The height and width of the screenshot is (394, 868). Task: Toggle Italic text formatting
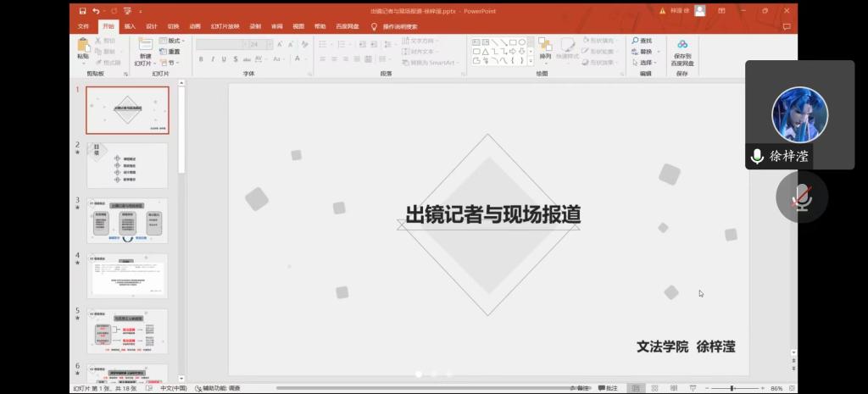(212, 59)
